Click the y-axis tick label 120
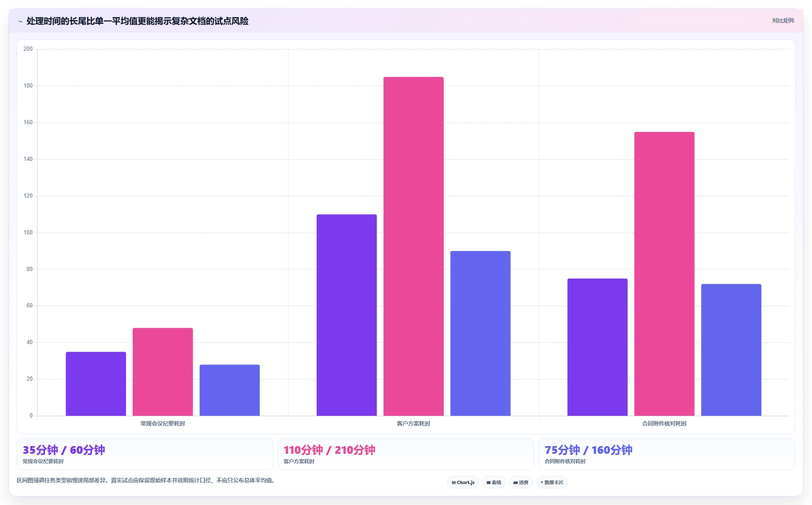Viewport: 812px width, 505px height. click(x=28, y=196)
